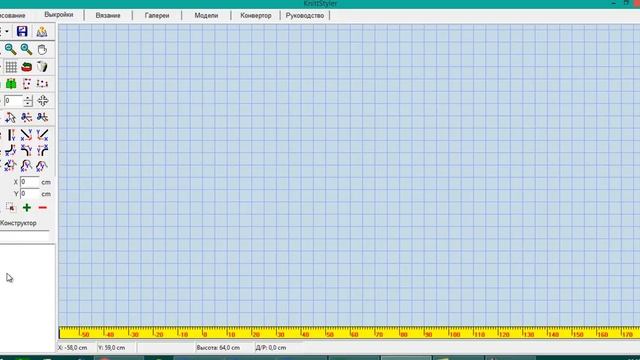Open the Руководство tab

click(x=305, y=16)
